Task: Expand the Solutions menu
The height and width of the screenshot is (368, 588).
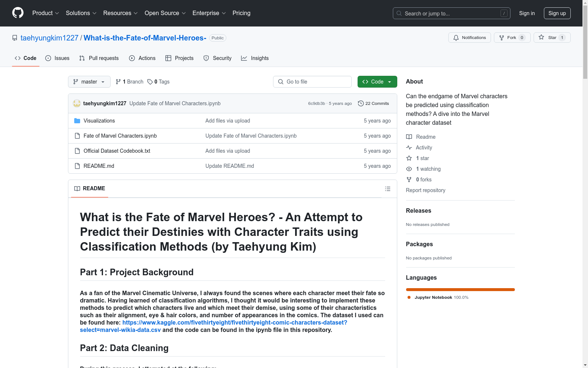Action: [x=81, y=13]
